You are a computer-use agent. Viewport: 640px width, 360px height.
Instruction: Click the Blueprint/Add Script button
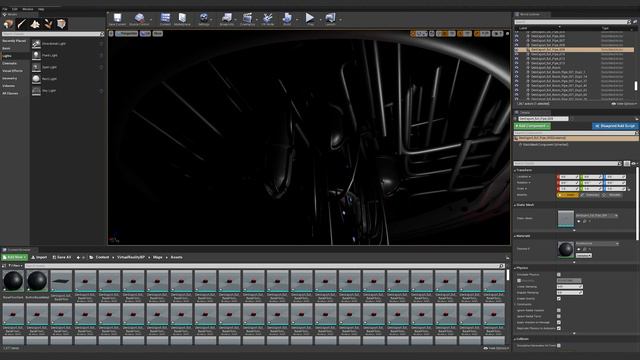tap(615, 126)
